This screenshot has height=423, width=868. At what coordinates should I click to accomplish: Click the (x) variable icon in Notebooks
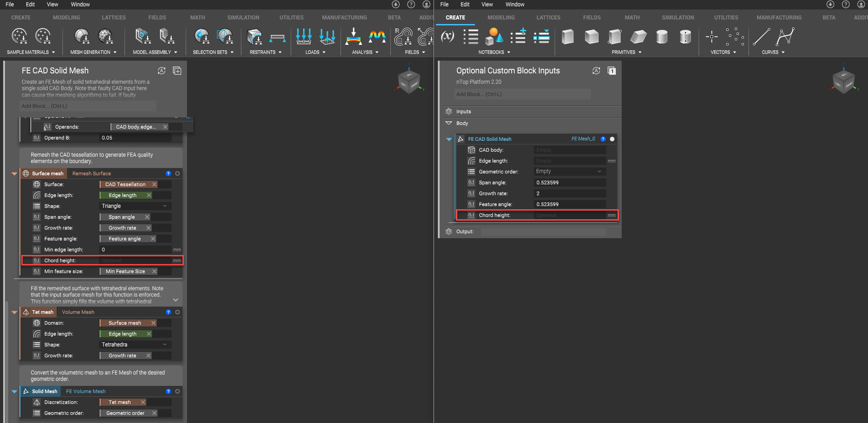(447, 36)
